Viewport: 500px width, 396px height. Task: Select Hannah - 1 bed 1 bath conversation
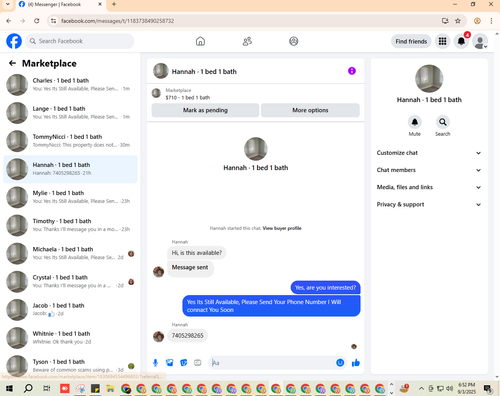[70, 169]
